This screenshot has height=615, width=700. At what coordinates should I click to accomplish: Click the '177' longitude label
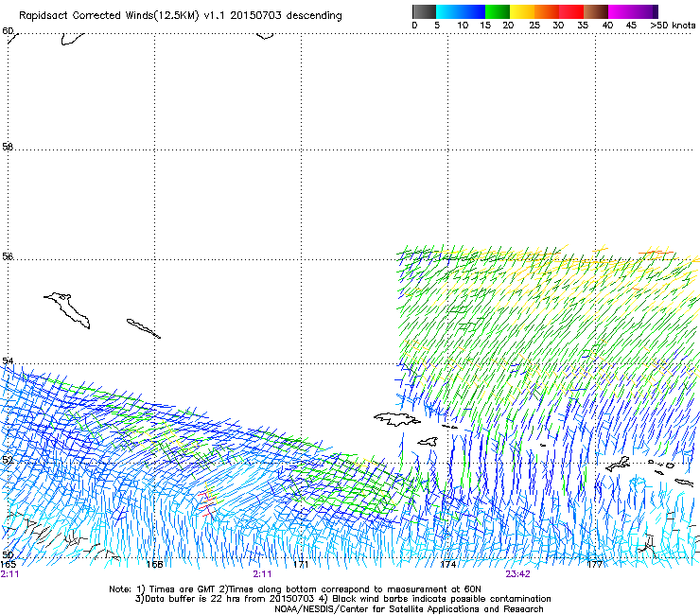point(595,565)
